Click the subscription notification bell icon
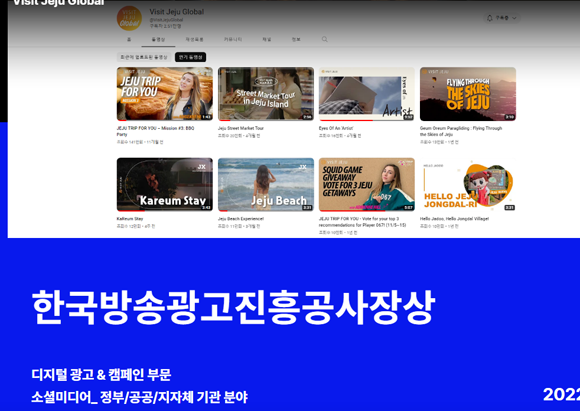This screenshot has height=411, width=580. (x=489, y=18)
